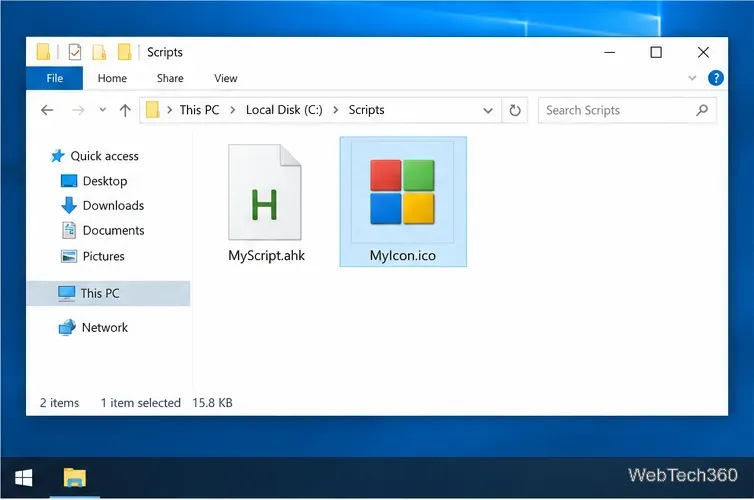
Task: Open Quick access in navigation pane
Action: (95, 156)
